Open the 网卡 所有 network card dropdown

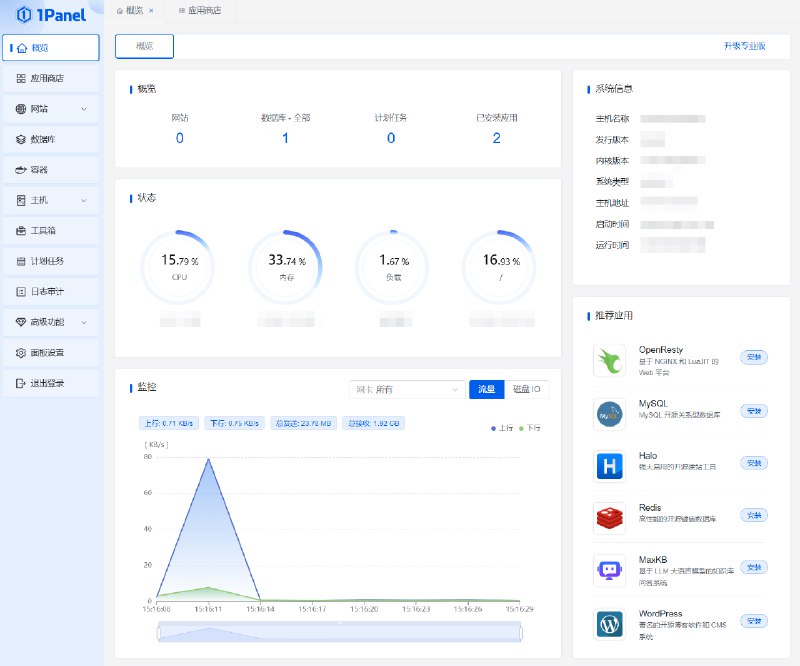coord(407,390)
